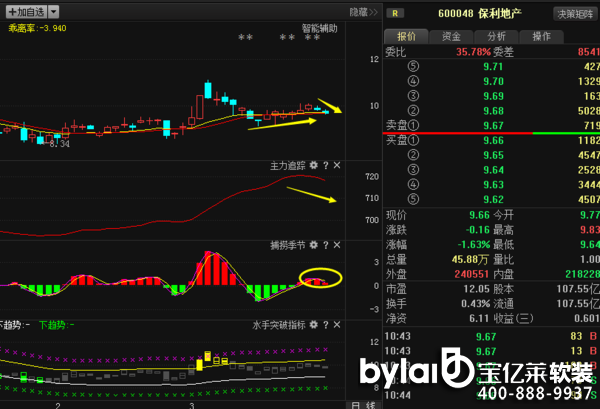Select the 日线 period at chart bottom

pyautogui.click(x=355, y=404)
